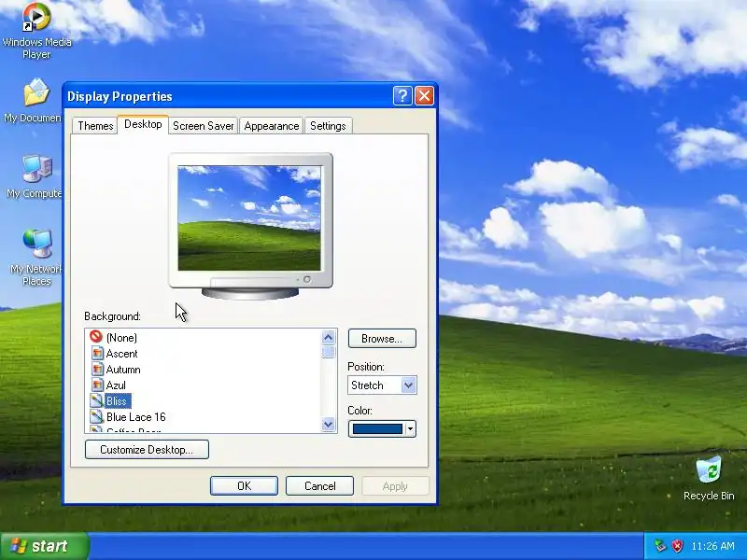The width and height of the screenshot is (747, 560).
Task: Click the Bliss wallpaper file icon
Action: pyautogui.click(x=97, y=401)
